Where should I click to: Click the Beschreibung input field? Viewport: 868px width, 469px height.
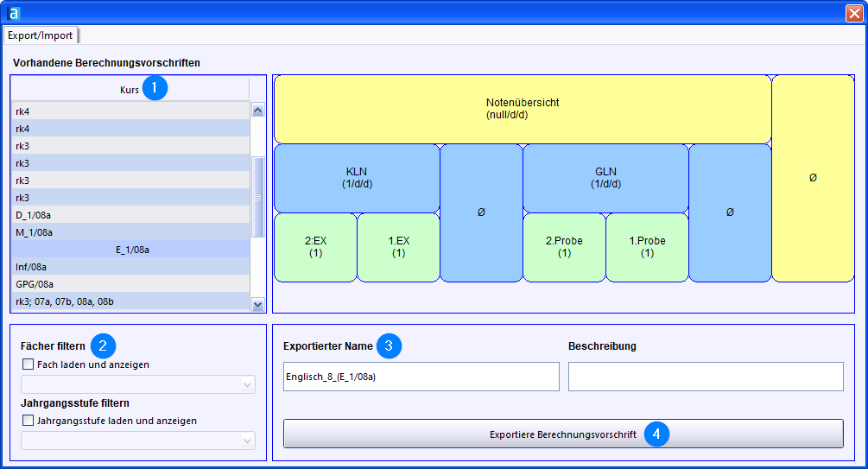click(706, 377)
